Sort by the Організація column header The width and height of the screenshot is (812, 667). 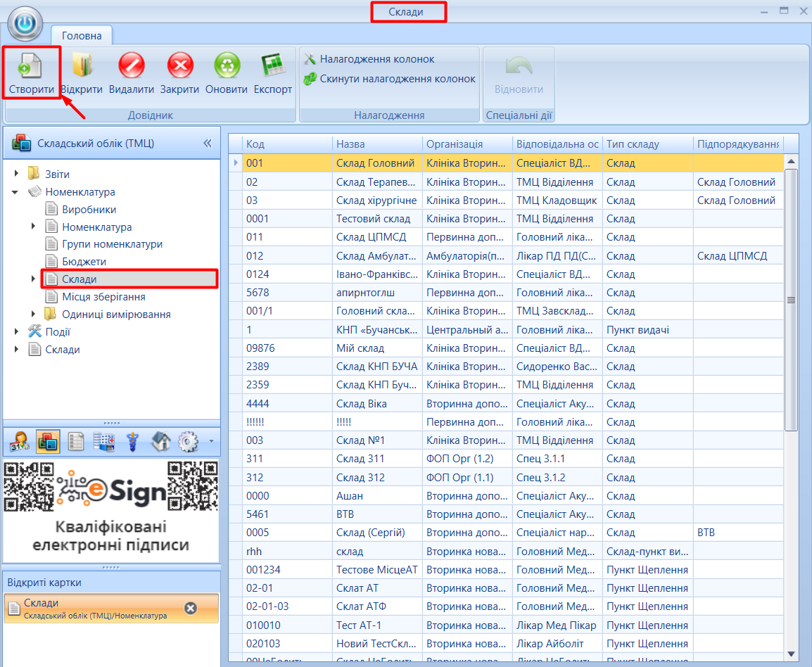click(467, 144)
